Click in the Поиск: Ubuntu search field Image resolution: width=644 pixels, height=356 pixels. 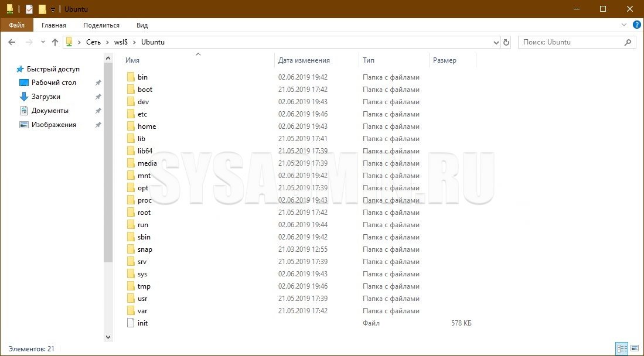coord(577,42)
